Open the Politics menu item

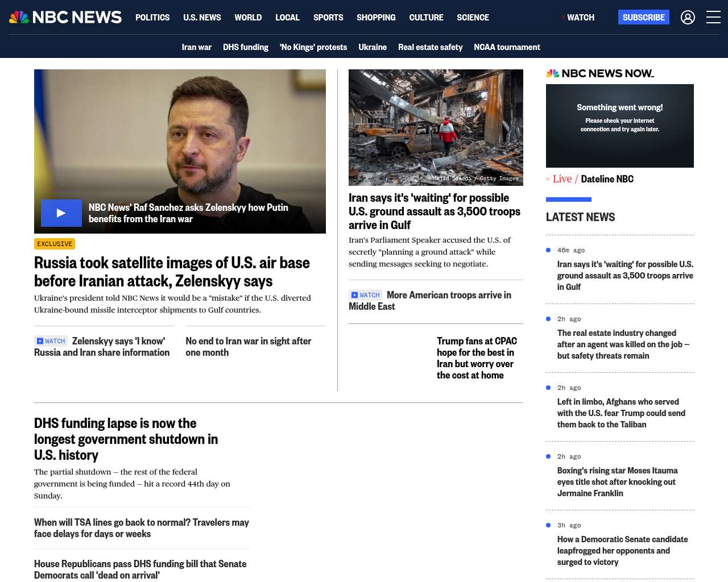coord(152,18)
